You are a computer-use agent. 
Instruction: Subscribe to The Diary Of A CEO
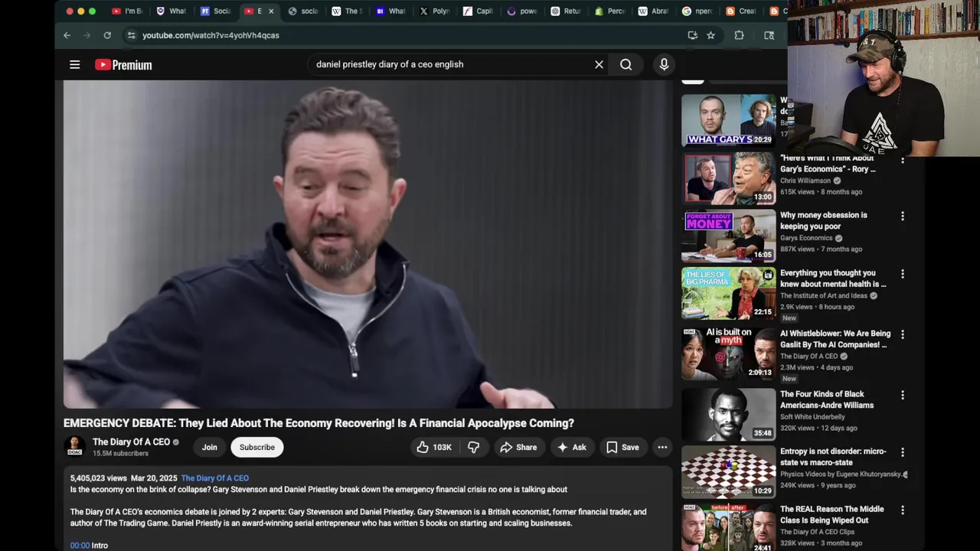pos(257,447)
